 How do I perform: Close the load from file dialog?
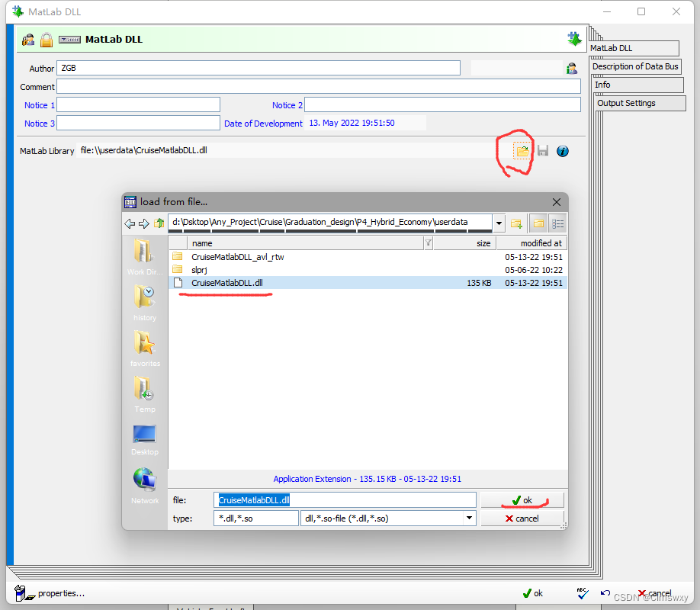556,202
